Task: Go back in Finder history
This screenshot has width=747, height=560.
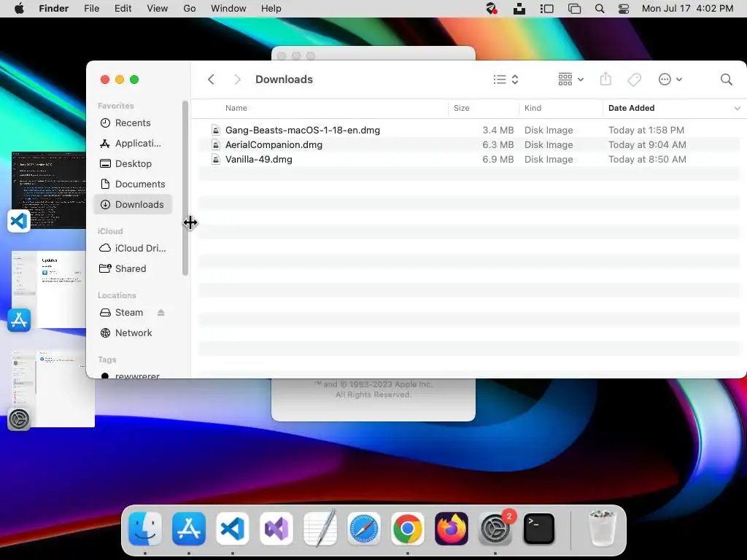Action: tap(211, 79)
